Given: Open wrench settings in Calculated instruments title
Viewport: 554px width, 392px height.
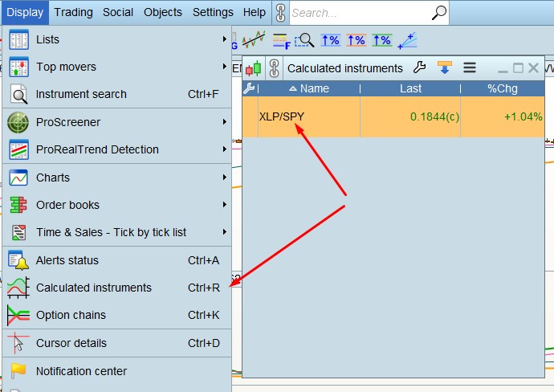Looking at the screenshot, I should tap(419, 67).
